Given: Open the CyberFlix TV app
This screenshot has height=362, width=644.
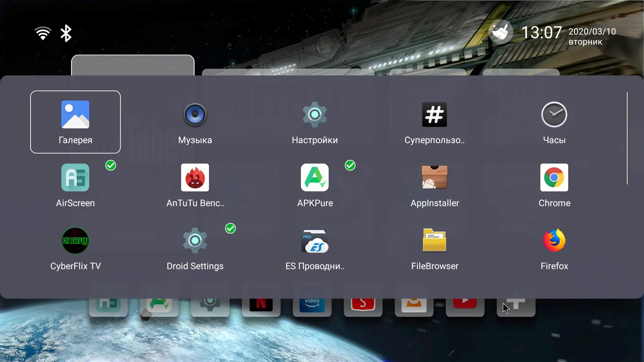Looking at the screenshot, I should [x=75, y=248].
